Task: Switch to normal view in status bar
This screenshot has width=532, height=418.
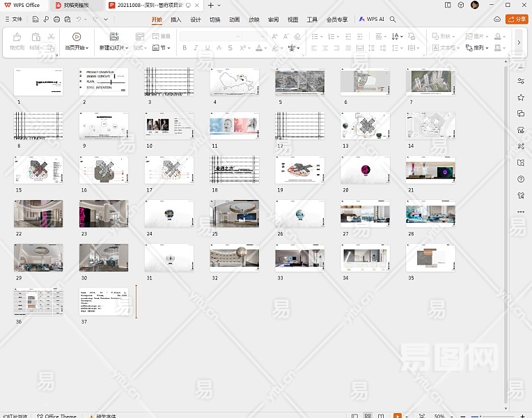Action: [x=355, y=416]
